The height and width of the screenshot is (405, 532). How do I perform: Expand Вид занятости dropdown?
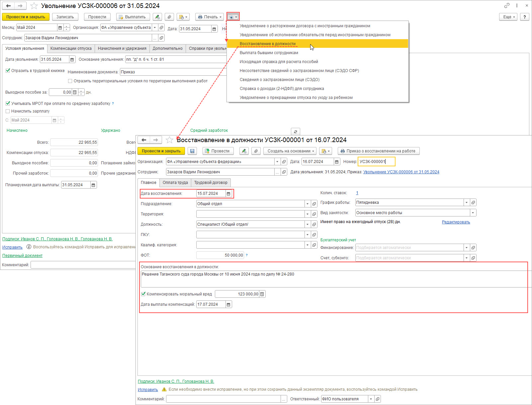[473, 213]
